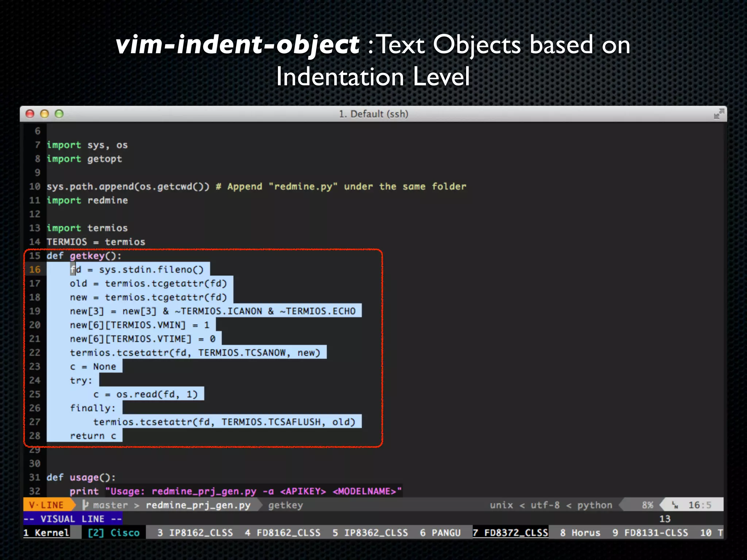The image size is (747, 560).
Task: Click the line number icon beside 16:5
Action: 675,505
